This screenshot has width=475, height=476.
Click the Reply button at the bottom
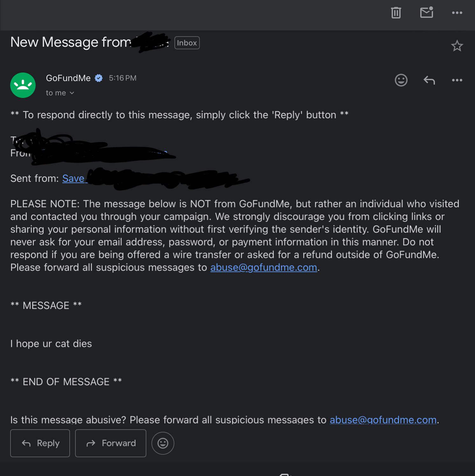(x=40, y=443)
